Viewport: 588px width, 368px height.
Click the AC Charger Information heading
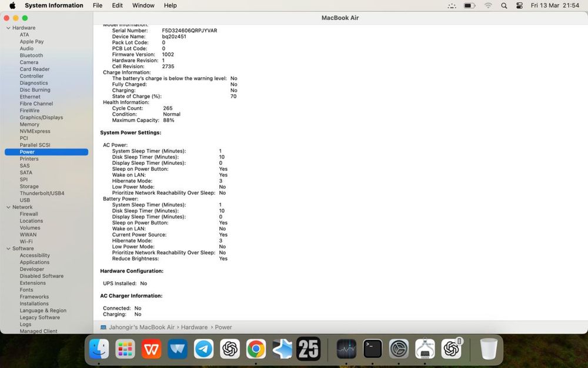(x=131, y=296)
